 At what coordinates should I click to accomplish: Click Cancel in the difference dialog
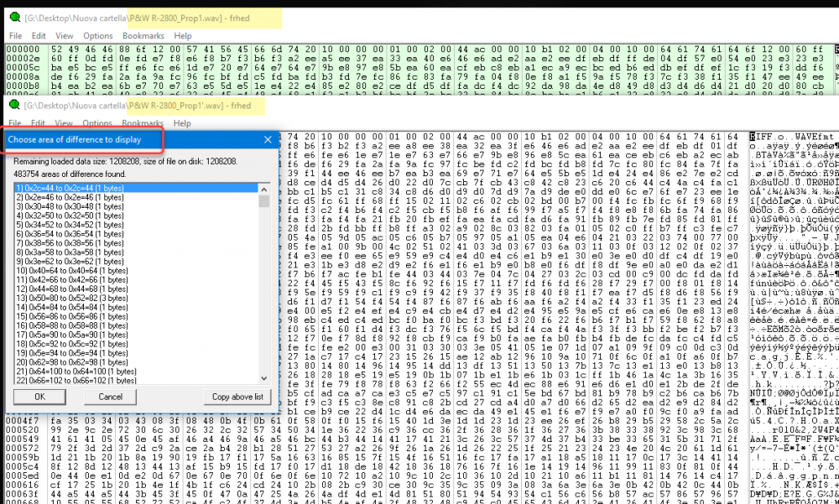pos(110,397)
